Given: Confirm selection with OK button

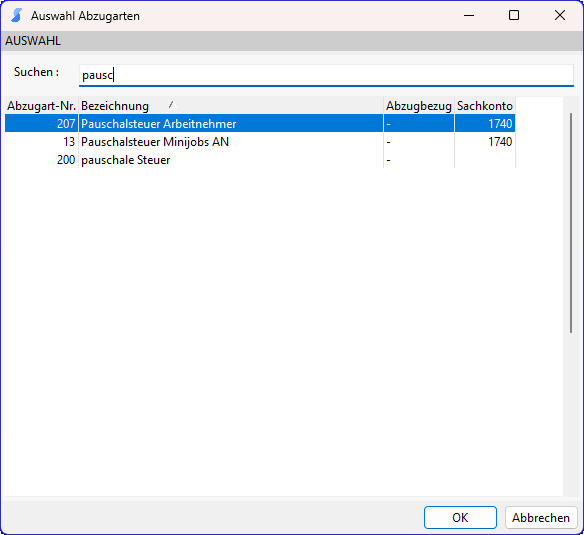Looking at the screenshot, I should click(x=460, y=517).
